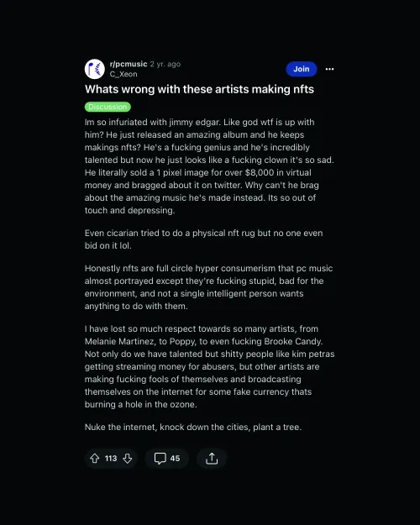Image resolution: width=420 pixels, height=525 pixels.
Task: Click the share icon below the post
Action: tap(212, 458)
